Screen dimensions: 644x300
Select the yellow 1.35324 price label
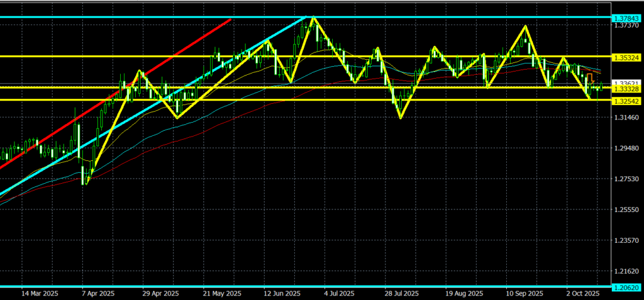tap(625, 57)
